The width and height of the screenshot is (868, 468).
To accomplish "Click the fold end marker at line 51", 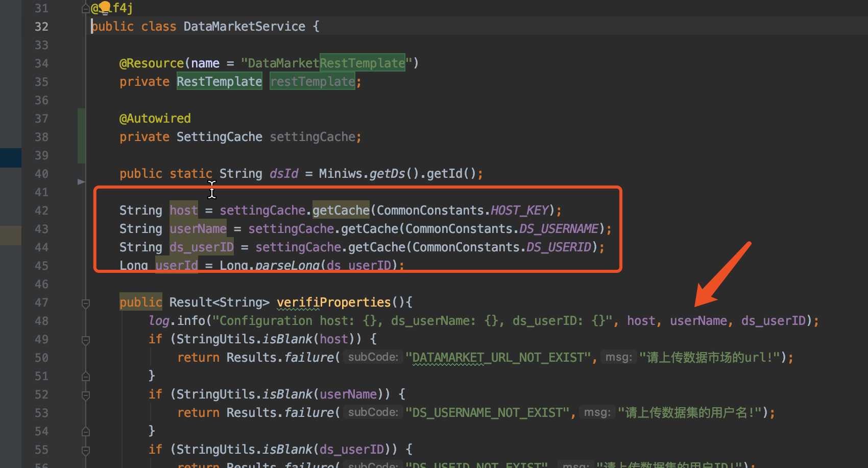I will (x=86, y=377).
